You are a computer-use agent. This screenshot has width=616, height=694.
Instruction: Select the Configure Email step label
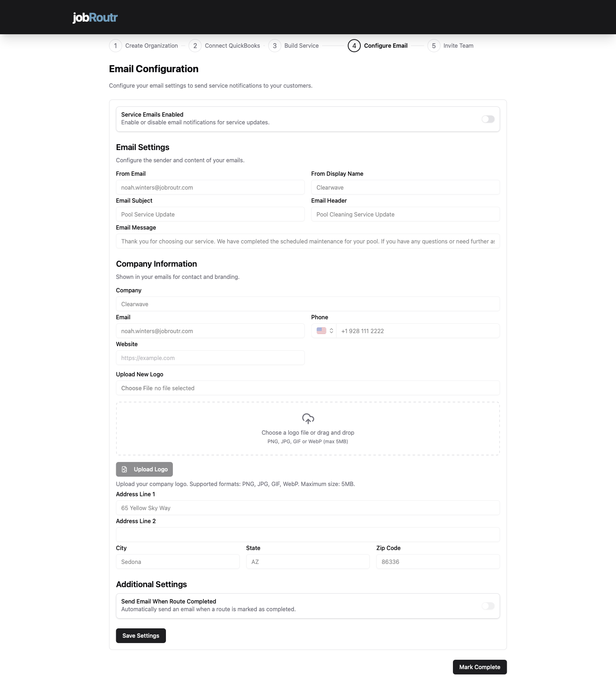coord(385,46)
